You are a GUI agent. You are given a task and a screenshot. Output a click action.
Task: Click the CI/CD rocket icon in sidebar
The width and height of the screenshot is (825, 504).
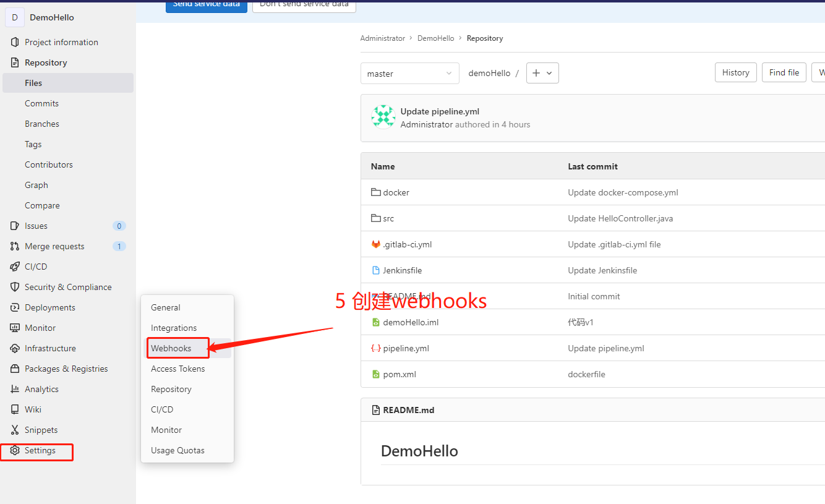tap(15, 267)
